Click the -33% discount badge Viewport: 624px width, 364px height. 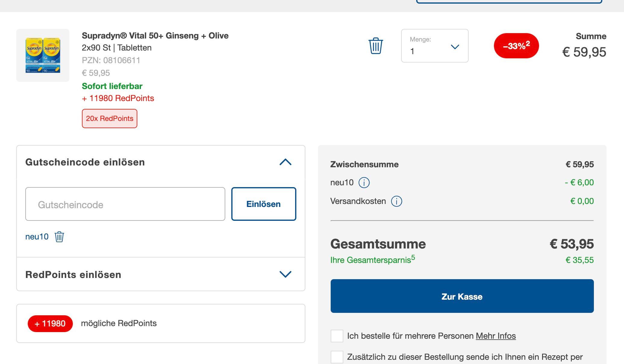[x=516, y=46]
